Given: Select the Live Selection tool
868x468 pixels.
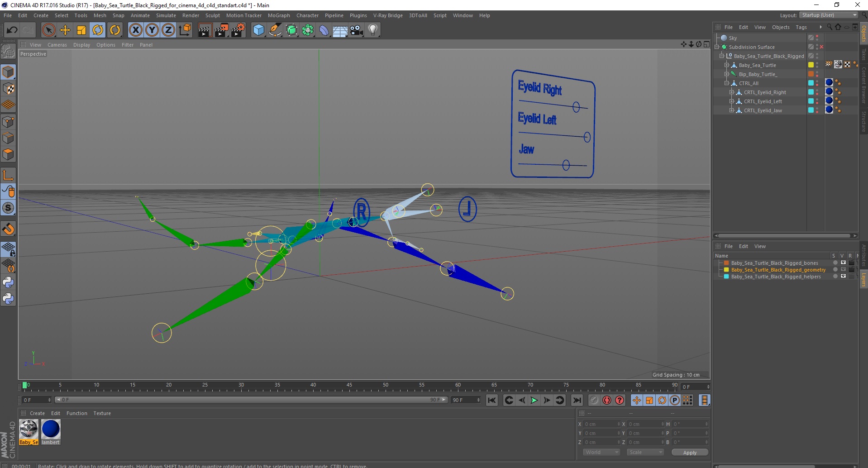Looking at the screenshot, I should (x=48, y=30).
